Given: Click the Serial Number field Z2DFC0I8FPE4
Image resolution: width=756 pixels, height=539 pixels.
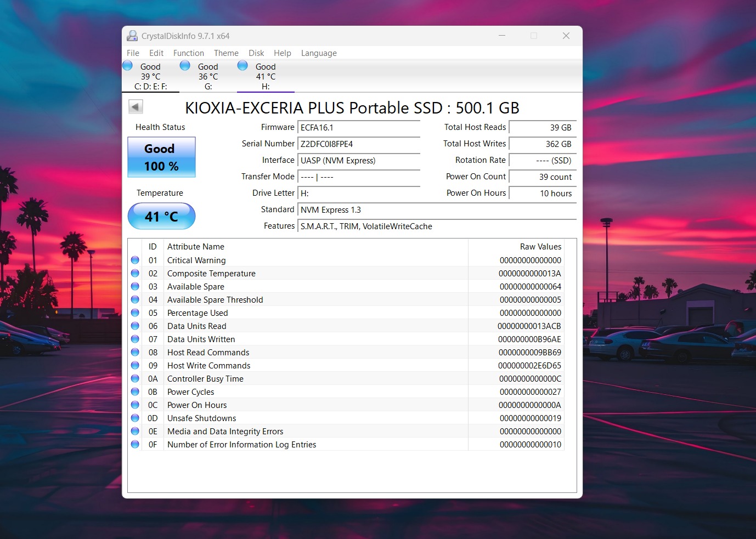Looking at the screenshot, I should point(359,144).
